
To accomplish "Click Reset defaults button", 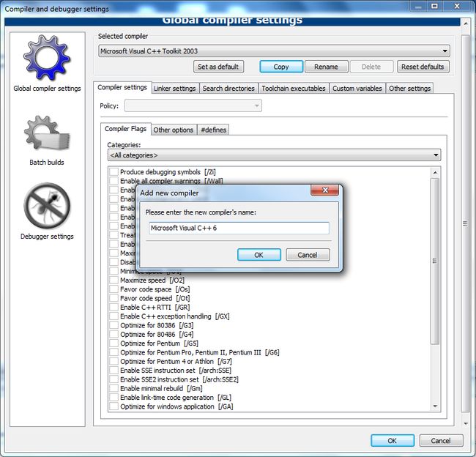I will pyautogui.click(x=423, y=67).
